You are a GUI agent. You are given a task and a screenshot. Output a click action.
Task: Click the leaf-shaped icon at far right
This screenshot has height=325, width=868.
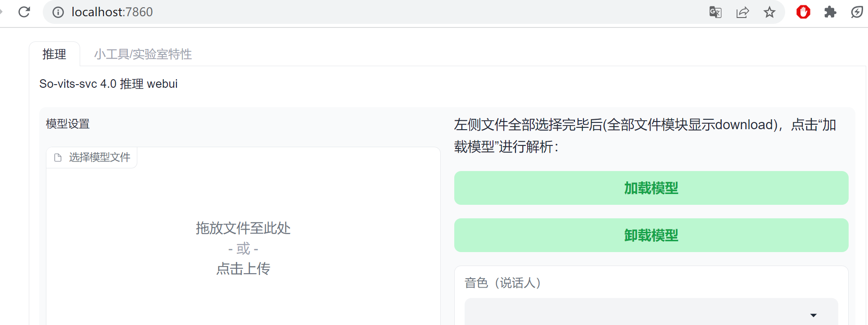857,12
